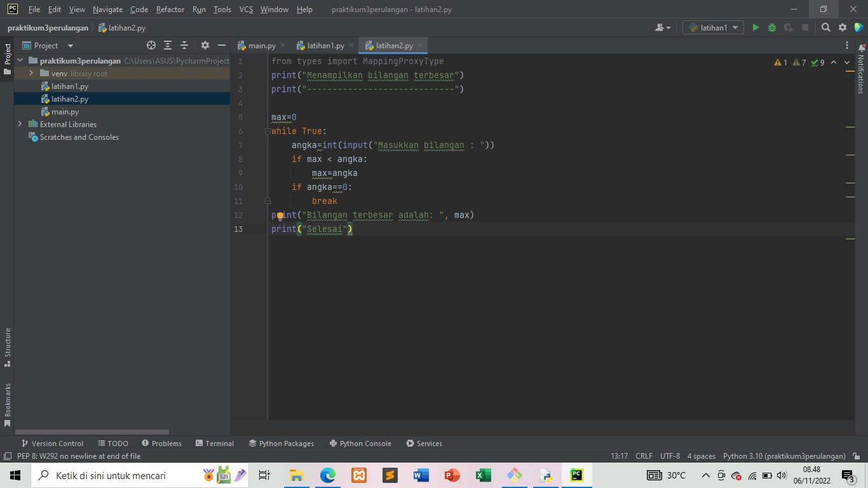Open IDE Settings via the gear icon
Screen dimensions: 868x488
point(841,28)
